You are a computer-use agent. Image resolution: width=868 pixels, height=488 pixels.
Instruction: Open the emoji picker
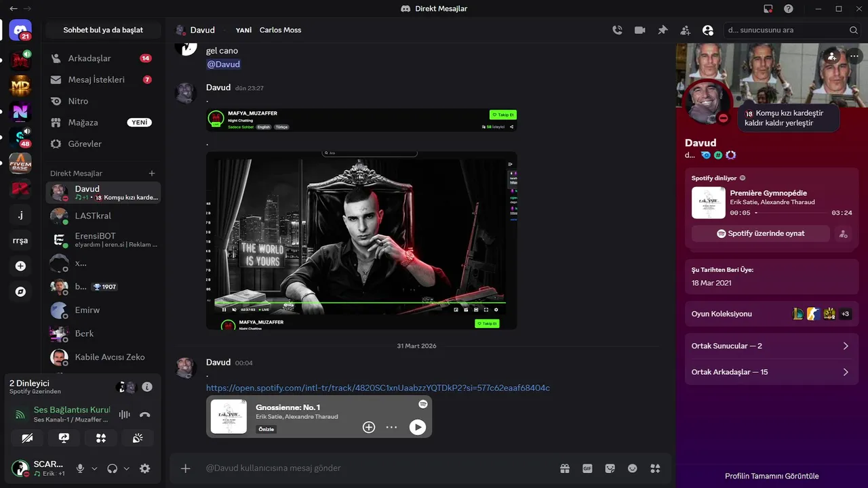(x=633, y=468)
